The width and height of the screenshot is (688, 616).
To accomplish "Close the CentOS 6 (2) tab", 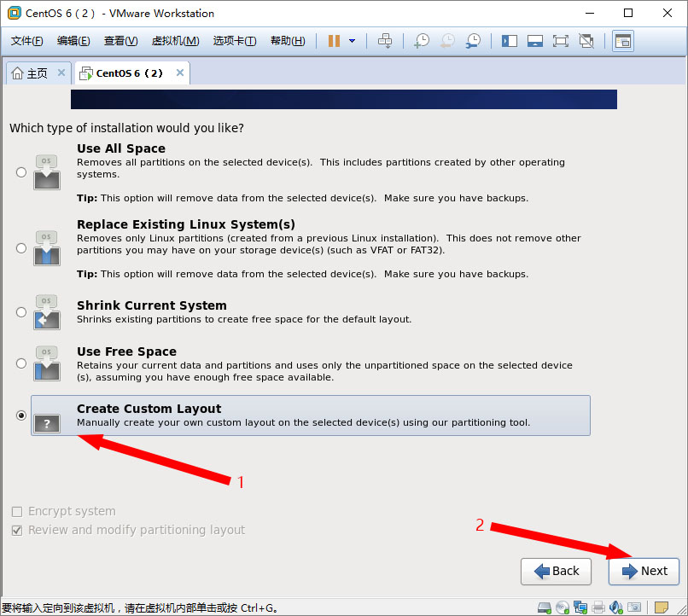I will click(x=179, y=73).
